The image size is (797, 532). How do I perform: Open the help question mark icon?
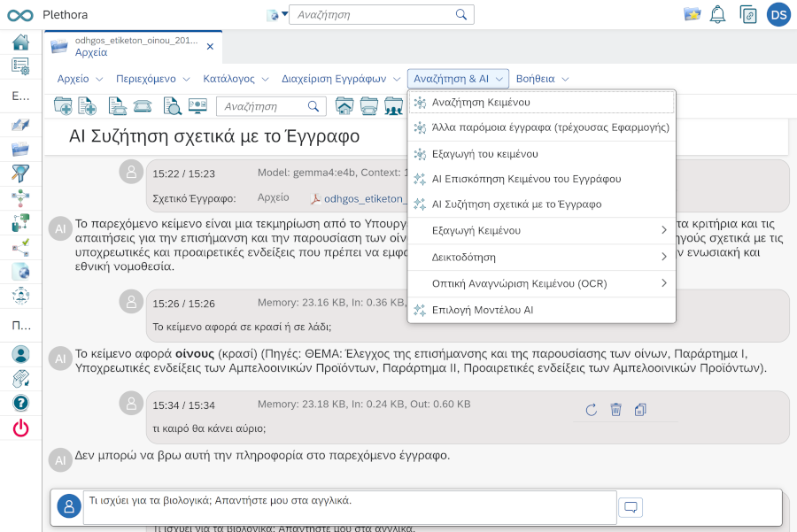click(20, 404)
